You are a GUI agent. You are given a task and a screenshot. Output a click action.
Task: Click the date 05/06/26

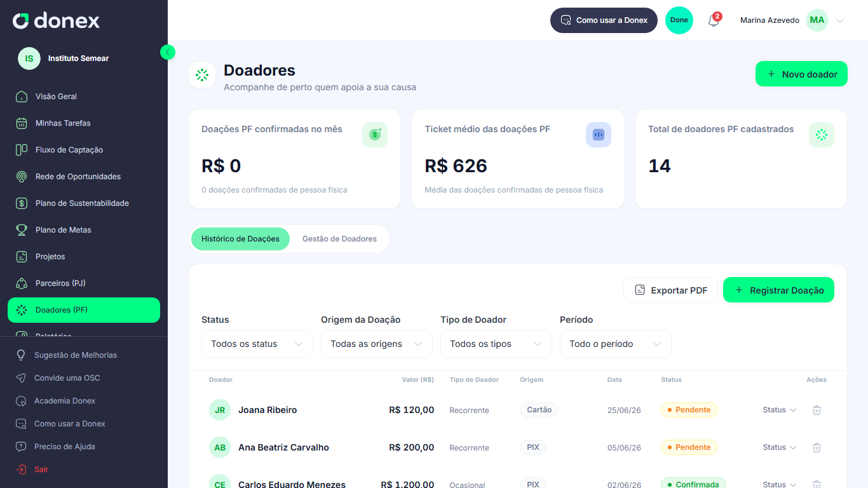624,448
